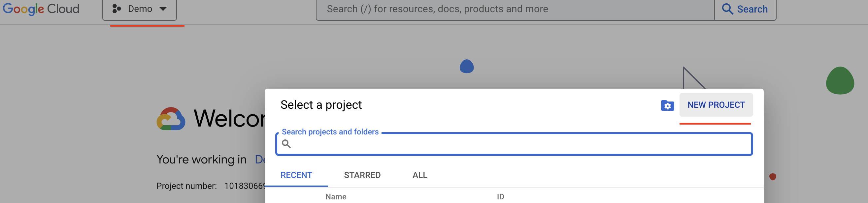
Task: Open the manage resources folder-gear icon
Action: [667, 105]
